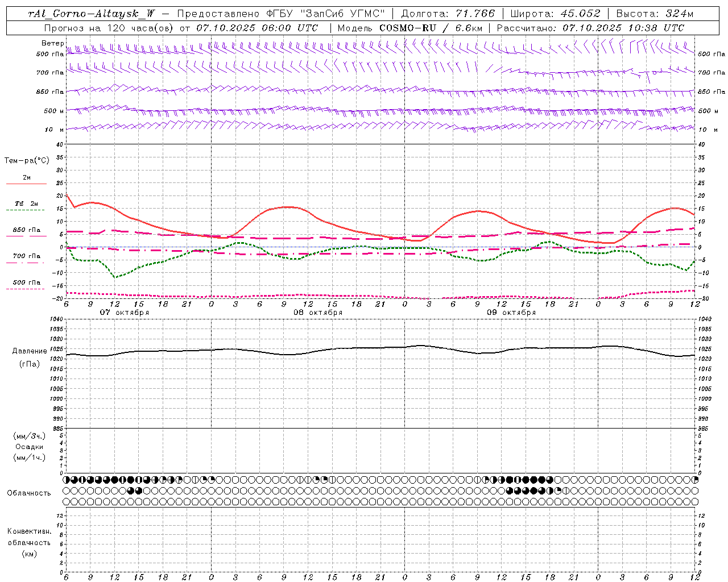Click the right 850 гПа wind row label
Screen dimensions: 728x582
(x=712, y=92)
